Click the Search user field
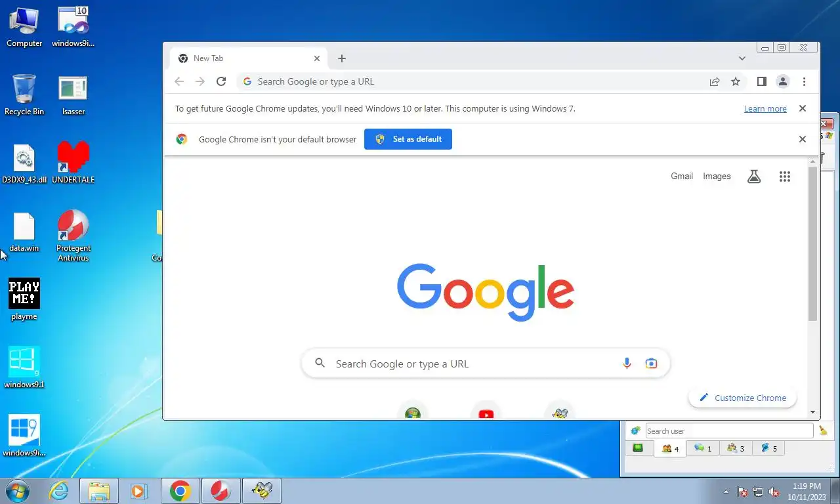This screenshot has width=840, height=504. pos(729,431)
